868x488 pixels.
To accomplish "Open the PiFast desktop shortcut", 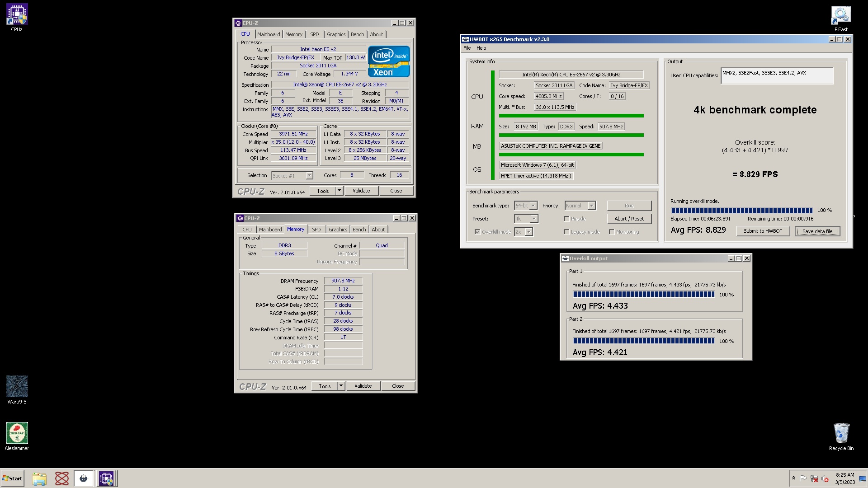I will [x=841, y=18].
